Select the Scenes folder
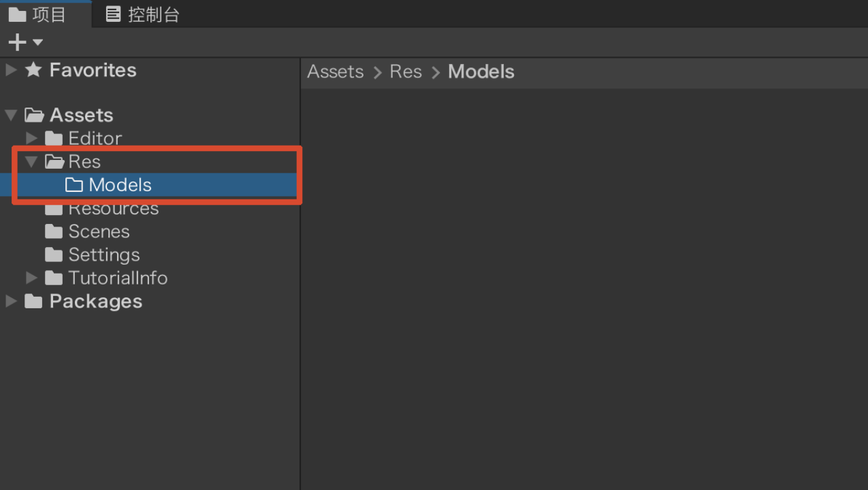Image resolution: width=868 pixels, height=490 pixels. coord(87,231)
